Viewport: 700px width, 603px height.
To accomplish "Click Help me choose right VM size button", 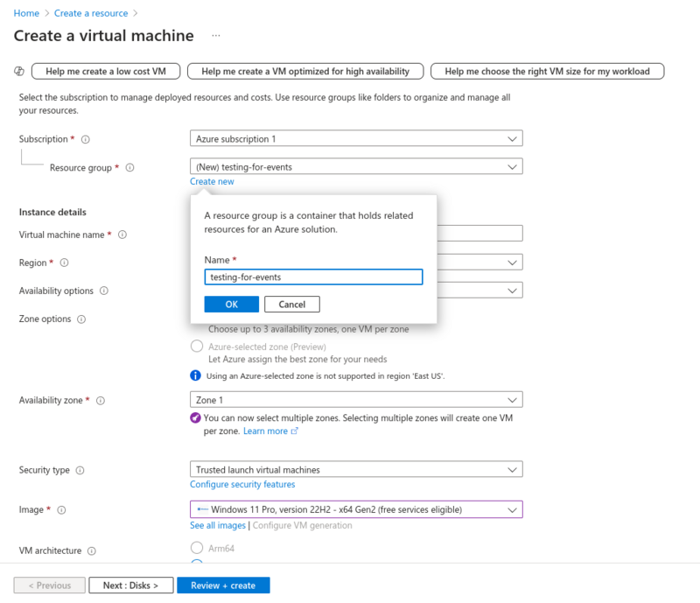I will [548, 72].
